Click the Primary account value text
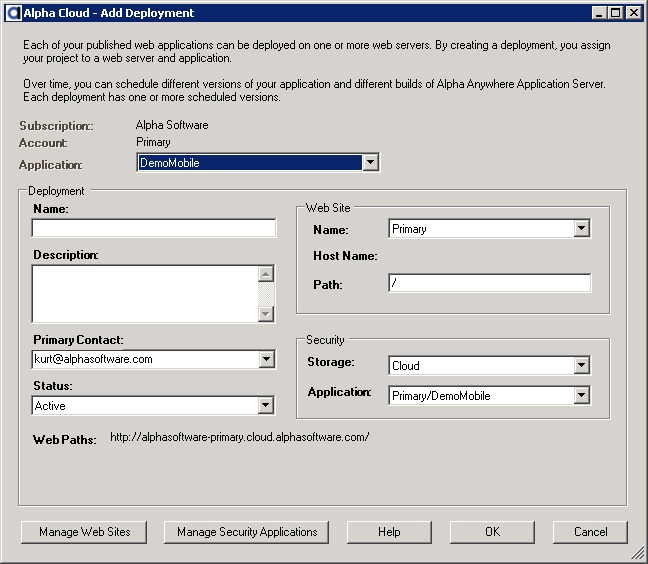 (153, 142)
